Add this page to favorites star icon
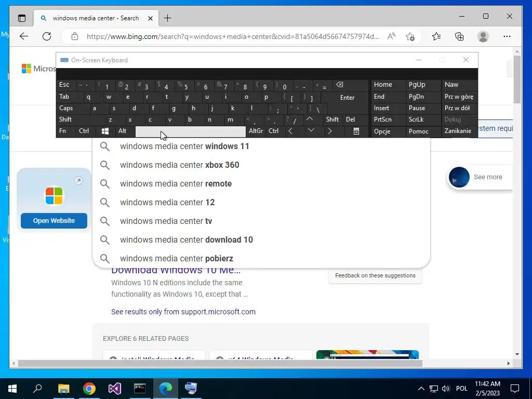The height and width of the screenshot is (399, 532). click(x=410, y=36)
